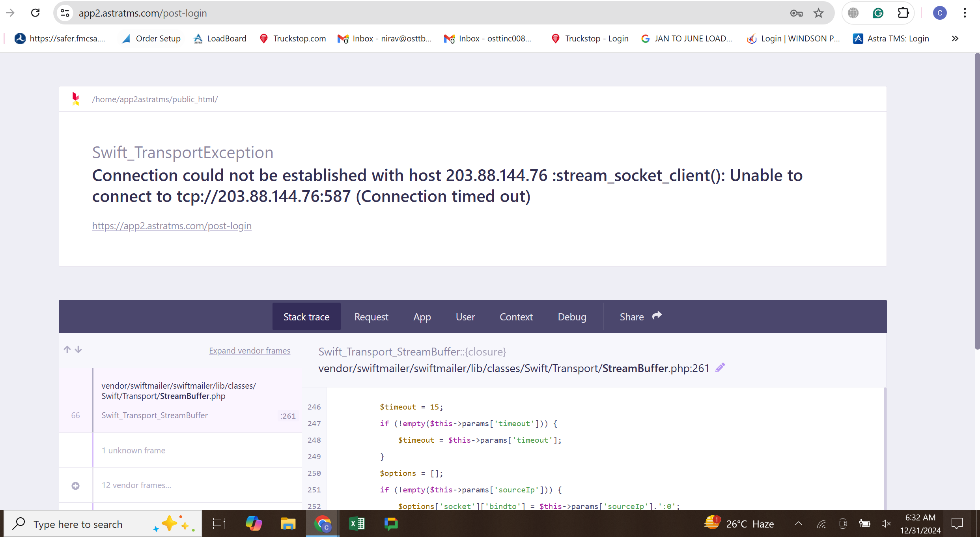Open the 26°C Haze weather widget
The image size is (980, 537).
[x=739, y=524]
